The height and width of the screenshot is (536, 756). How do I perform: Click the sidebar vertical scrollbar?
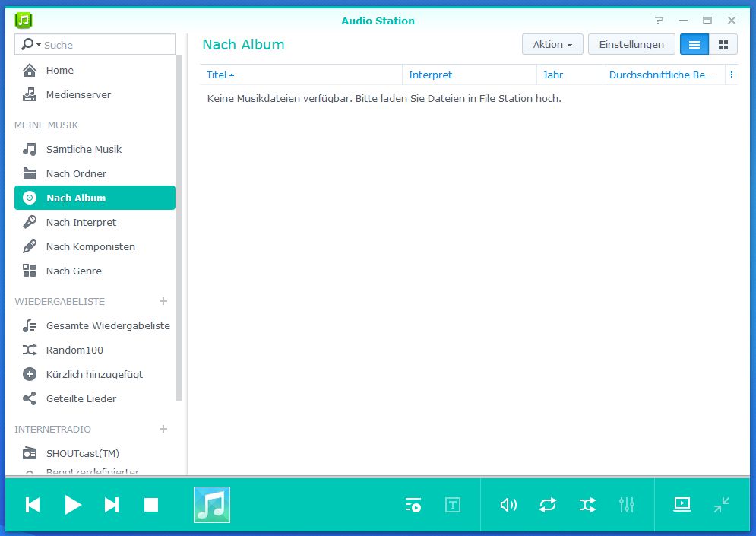click(x=179, y=228)
